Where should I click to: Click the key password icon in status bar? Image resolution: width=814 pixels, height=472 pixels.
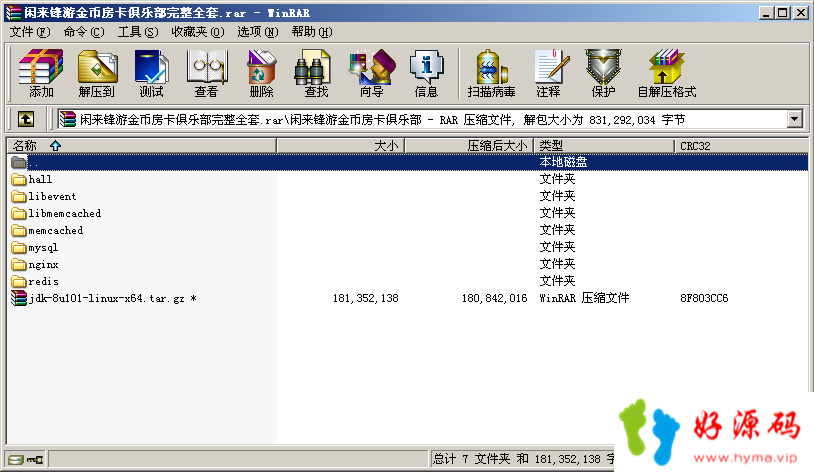pyautogui.click(x=35, y=459)
